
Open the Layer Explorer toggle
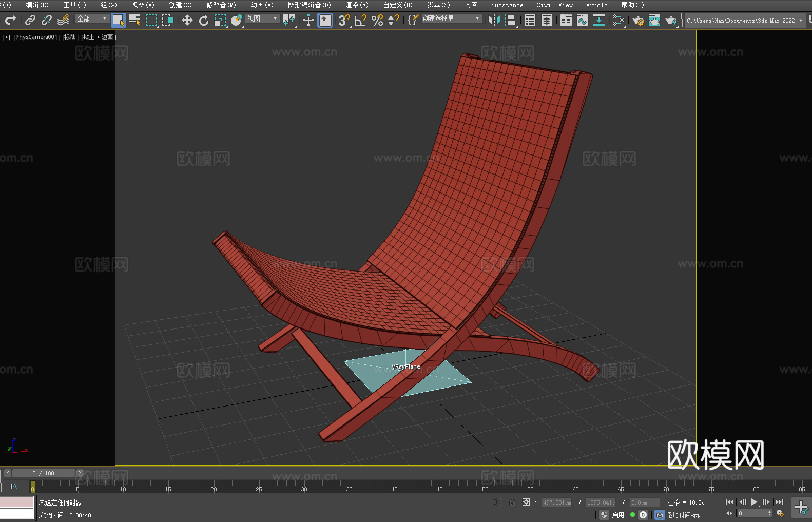point(547,20)
